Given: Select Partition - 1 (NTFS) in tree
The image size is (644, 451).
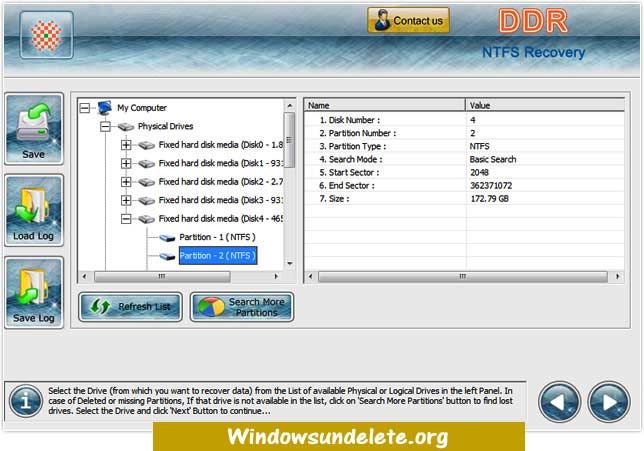Looking at the screenshot, I should tap(217, 237).
